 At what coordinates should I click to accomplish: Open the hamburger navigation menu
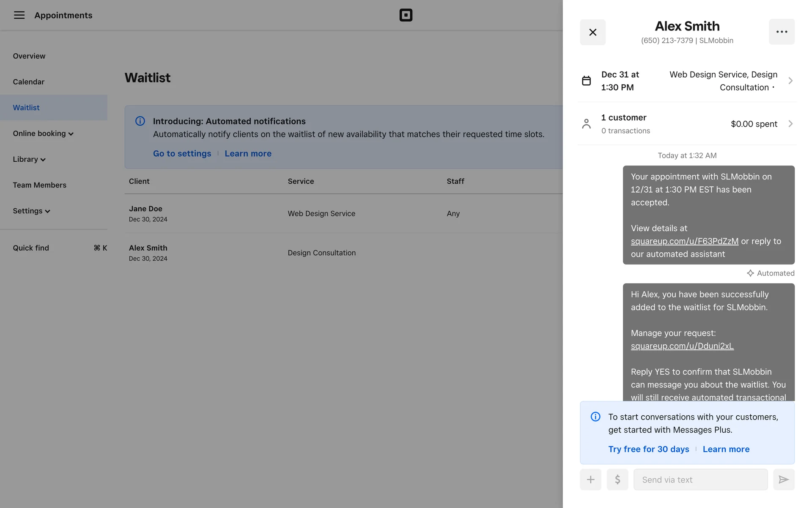point(19,15)
